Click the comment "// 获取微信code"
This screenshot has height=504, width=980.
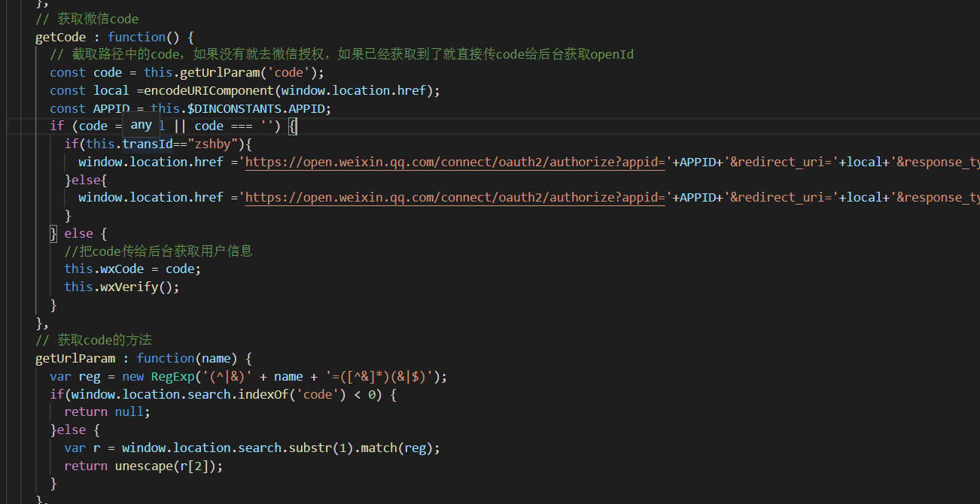pos(87,19)
